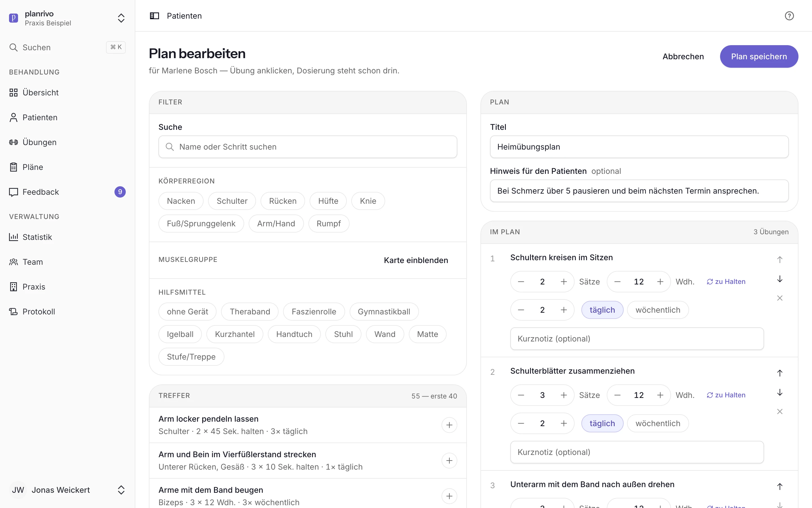Go to the Team page
Image resolution: width=812 pixels, height=508 pixels.
67,262
